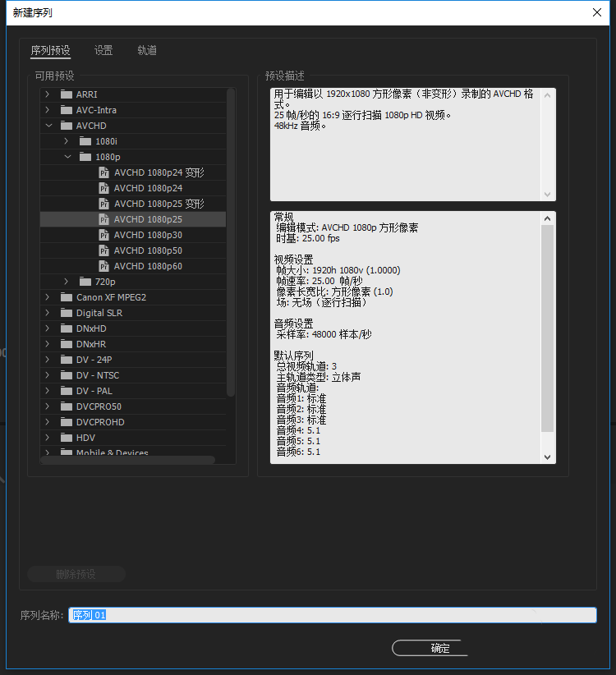Click the preset list horizontal scrollbar

[x=127, y=460]
